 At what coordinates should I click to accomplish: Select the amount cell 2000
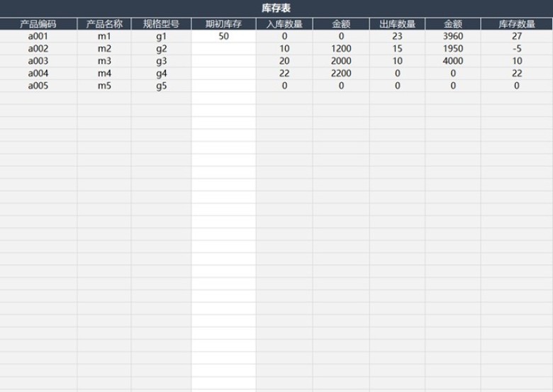click(x=341, y=61)
